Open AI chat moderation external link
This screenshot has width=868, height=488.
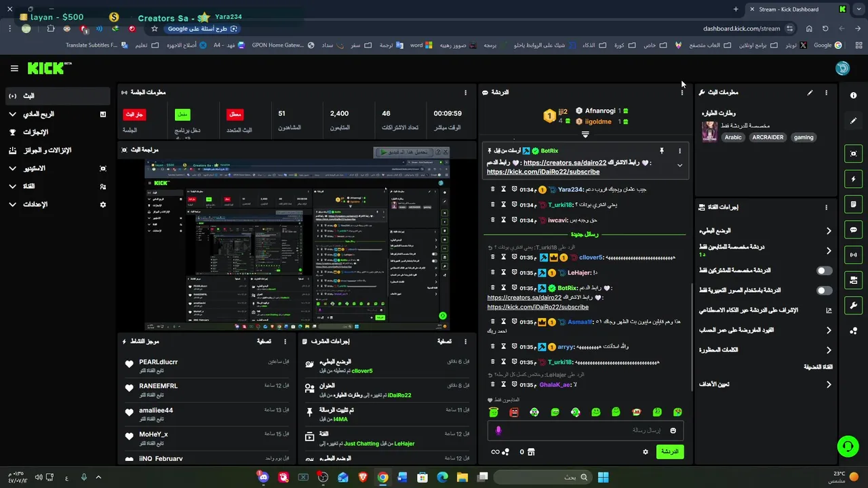click(x=829, y=310)
